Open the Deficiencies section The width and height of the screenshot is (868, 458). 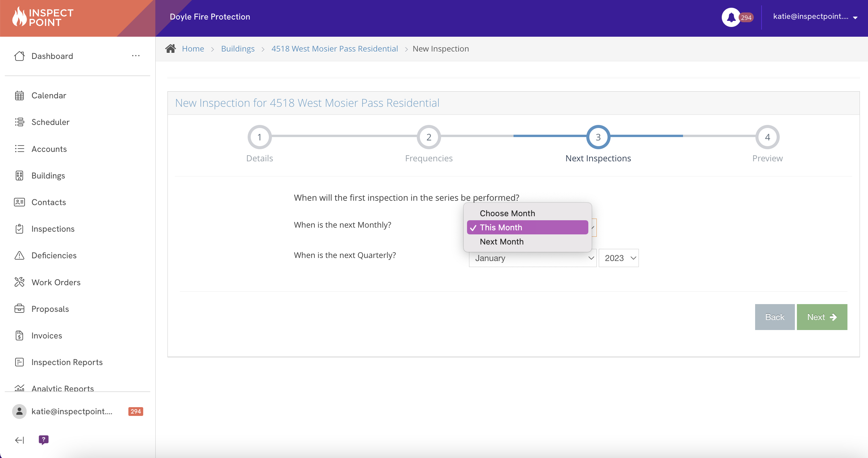[x=54, y=255]
